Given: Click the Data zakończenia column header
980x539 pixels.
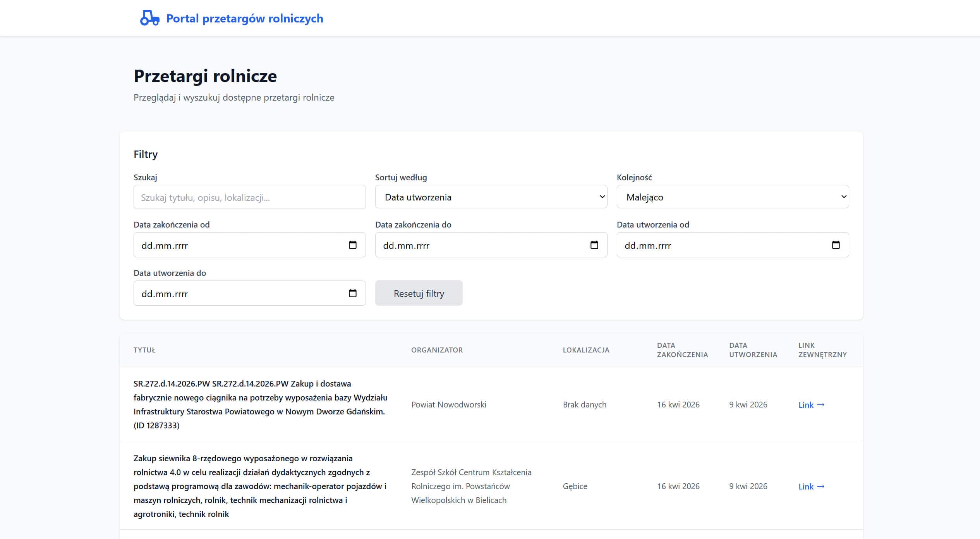Looking at the screenshot, I should click(682, 350).
